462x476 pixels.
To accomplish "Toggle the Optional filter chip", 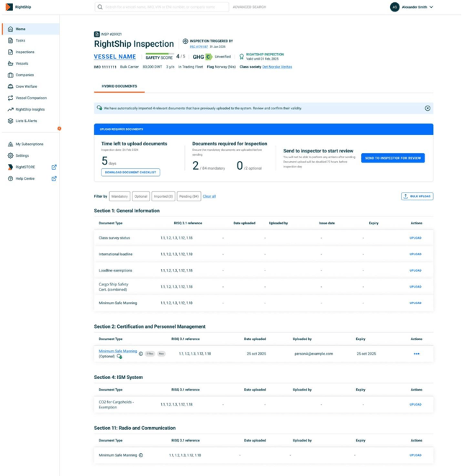I will (x=141, y=196).
